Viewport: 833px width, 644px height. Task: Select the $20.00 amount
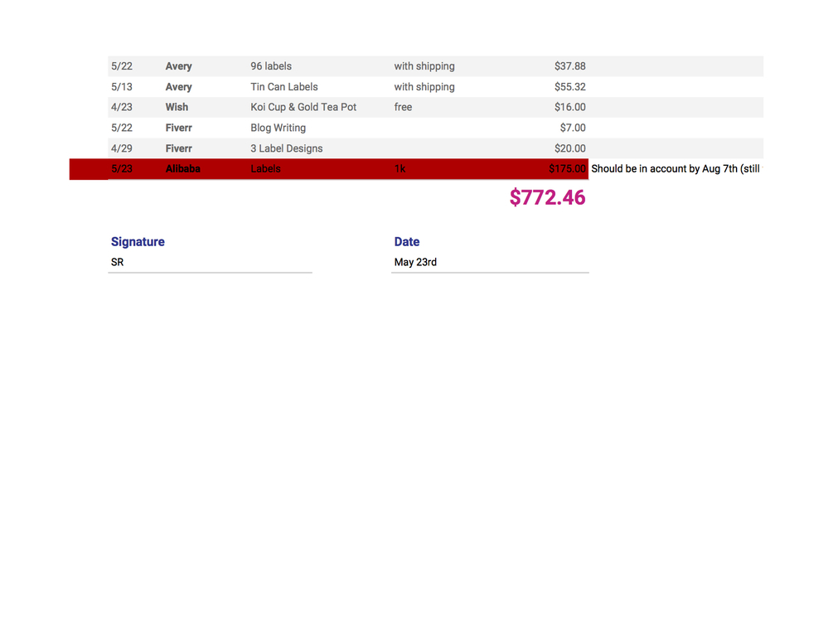click(x=570, y=149)
